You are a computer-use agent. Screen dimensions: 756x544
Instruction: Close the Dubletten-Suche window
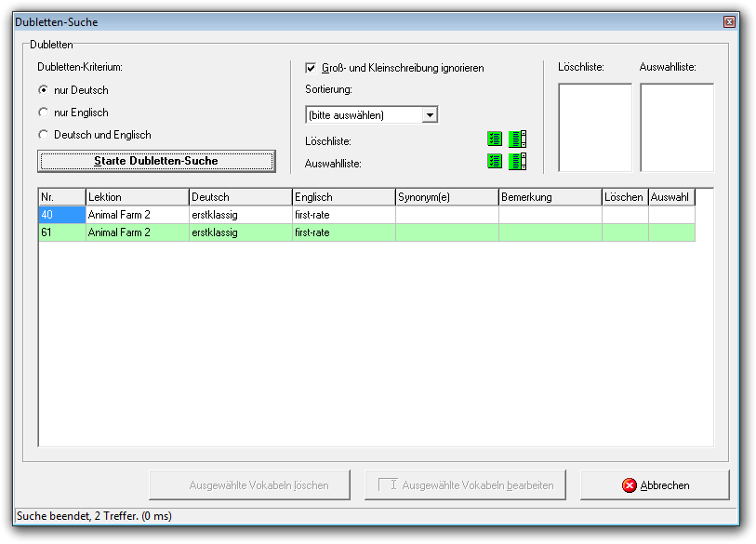(x=729, y=21)
